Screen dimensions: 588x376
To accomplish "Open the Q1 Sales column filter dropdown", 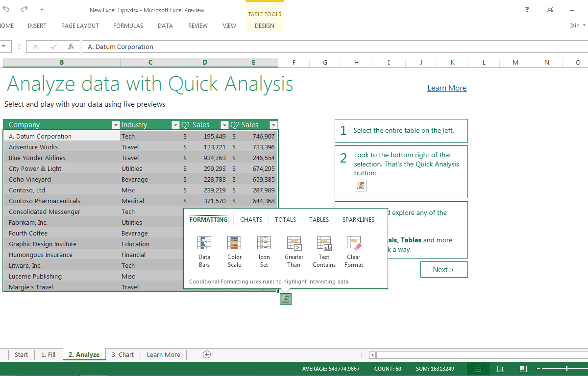I will [224, 125].
